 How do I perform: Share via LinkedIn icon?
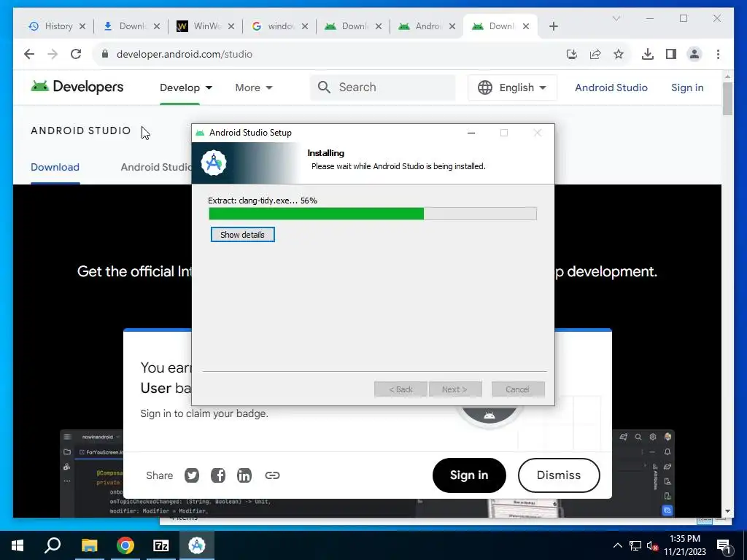tap(244, 475)
